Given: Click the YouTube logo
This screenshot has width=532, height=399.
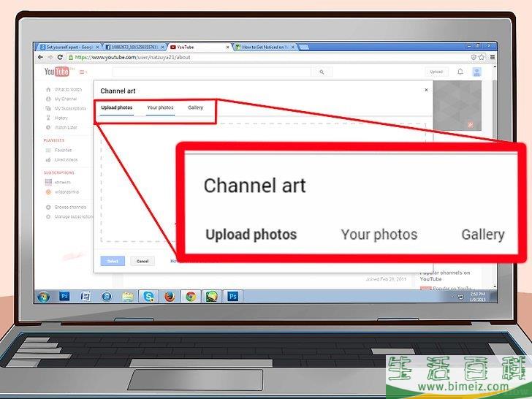Looking at the screenshot, I should point(57,72).
